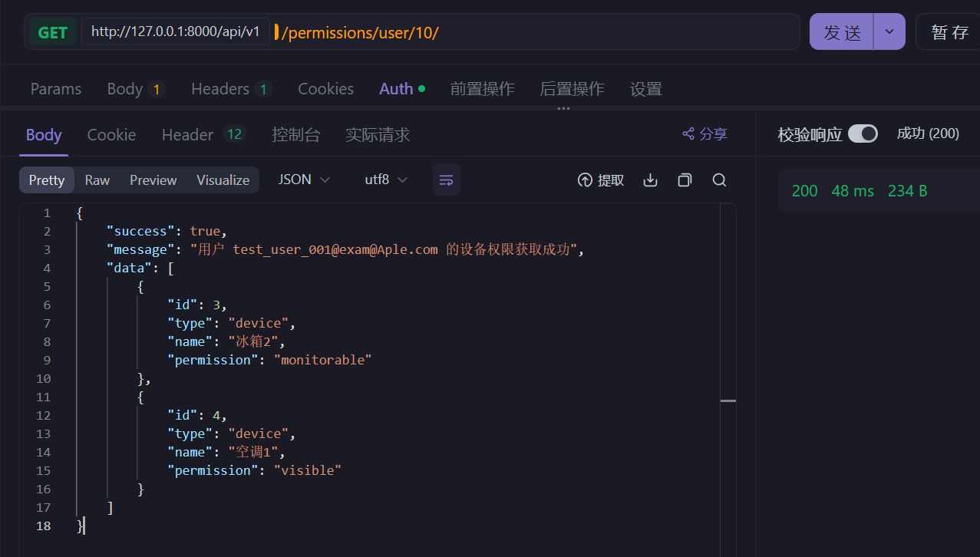Screen dimensions: 980x557
Task: Select the Visualize view mode
Action: 223,180
